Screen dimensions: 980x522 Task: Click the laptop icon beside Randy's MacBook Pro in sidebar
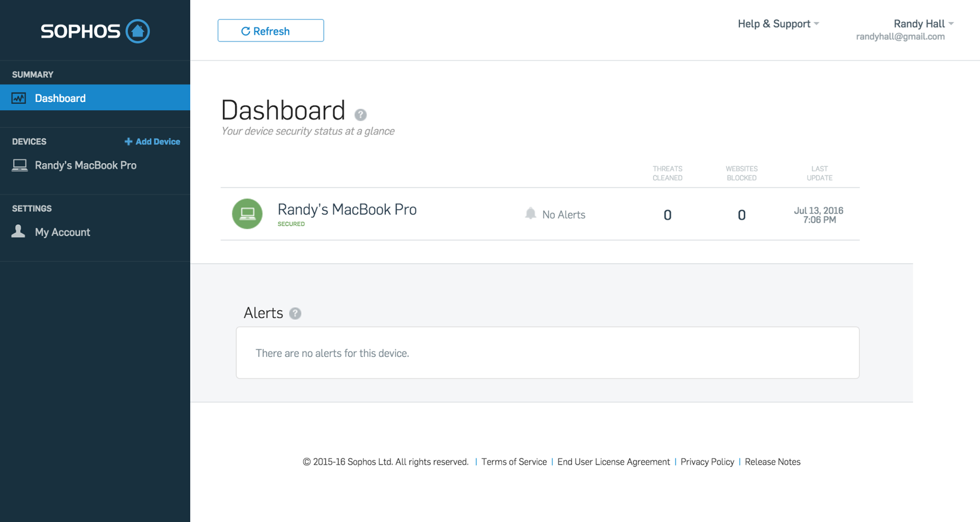[19, 165]
